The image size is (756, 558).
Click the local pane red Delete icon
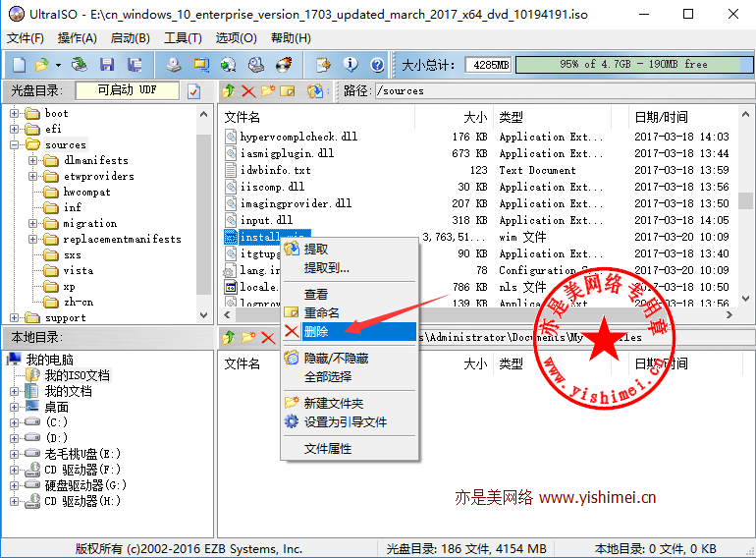click(x=268, y=338)
